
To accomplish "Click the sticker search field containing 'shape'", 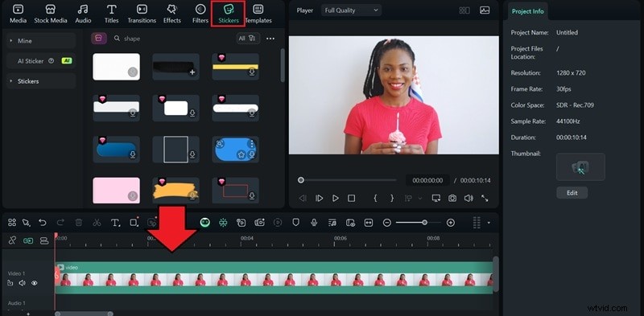I will point(172,39).
